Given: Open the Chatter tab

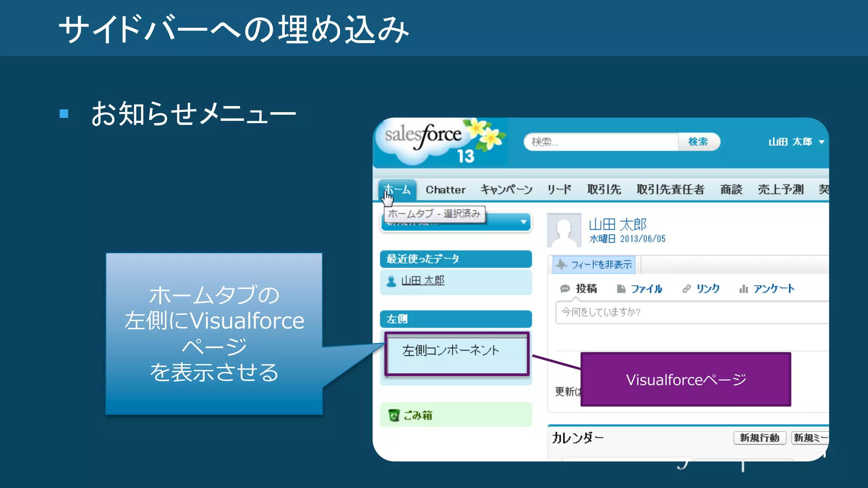Looking at the screenshot, I should pos(445,190).
